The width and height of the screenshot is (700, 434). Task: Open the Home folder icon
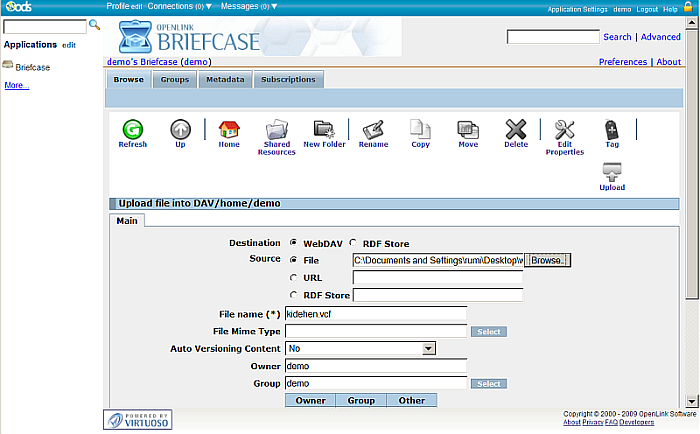[x=229, y=130]
